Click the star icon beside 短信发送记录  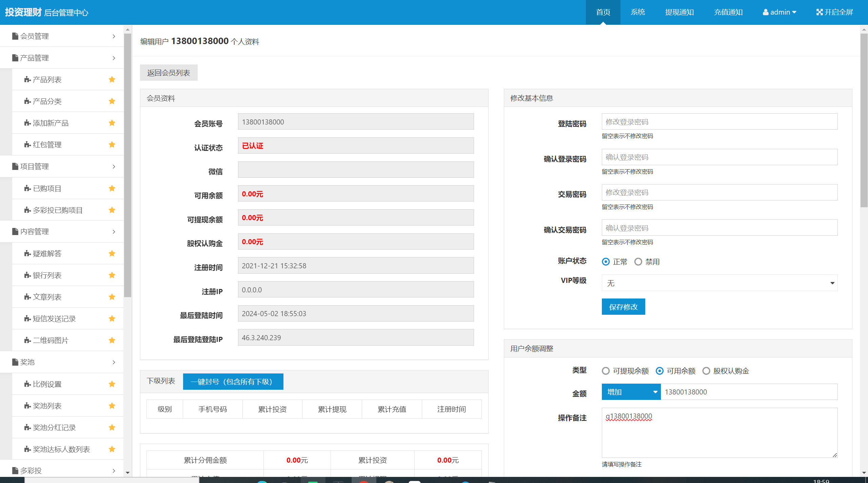(112, 318)
